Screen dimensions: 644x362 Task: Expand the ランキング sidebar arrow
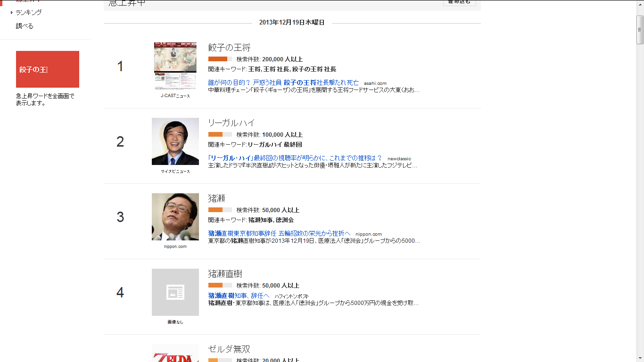pos(12,12)
